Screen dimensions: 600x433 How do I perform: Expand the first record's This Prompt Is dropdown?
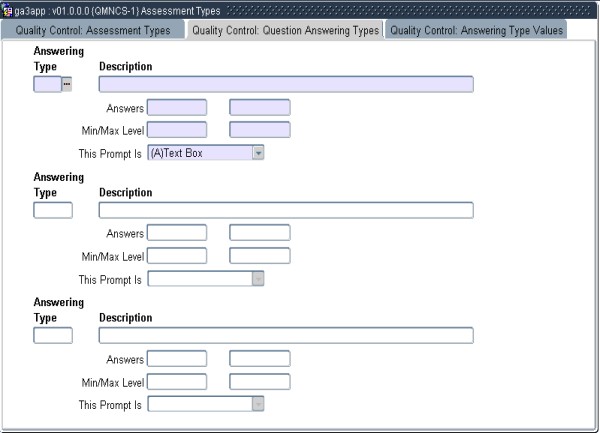pos(258,153)
